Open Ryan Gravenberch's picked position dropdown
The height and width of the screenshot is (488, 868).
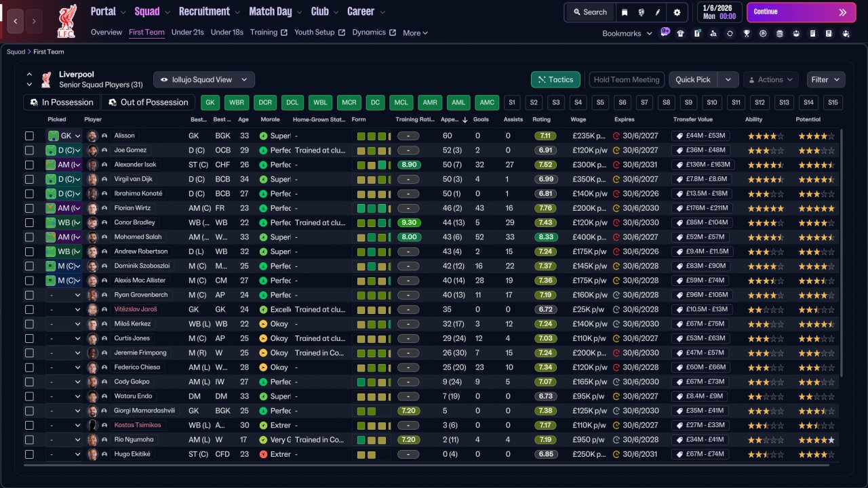point(64,295)
